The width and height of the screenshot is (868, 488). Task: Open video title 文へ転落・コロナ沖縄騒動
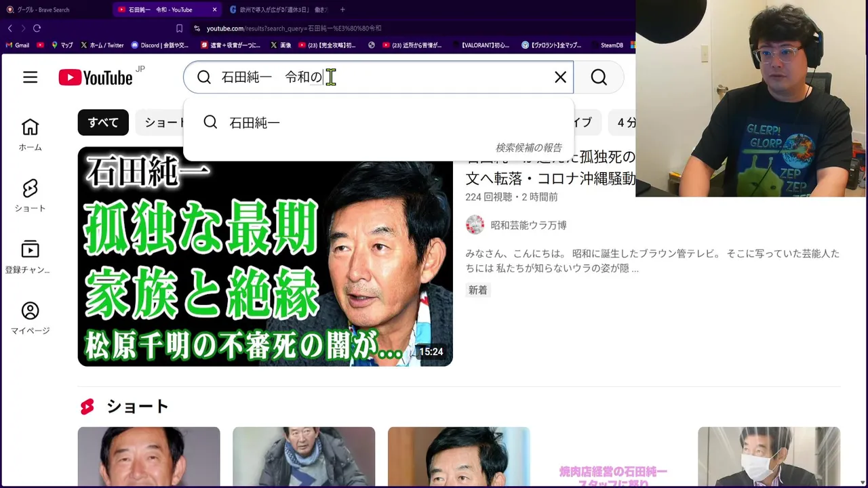[x=550, y=178]
